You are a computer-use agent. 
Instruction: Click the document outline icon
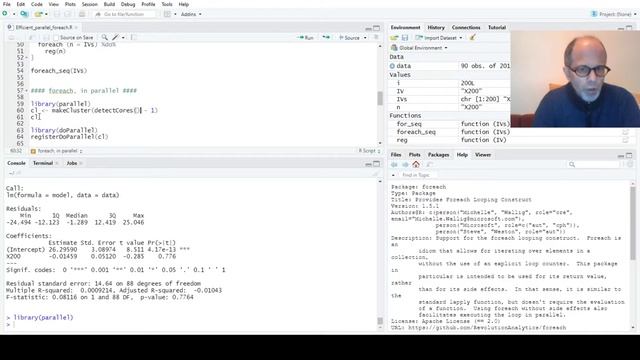pyautogui.click(x=376, y=38)
